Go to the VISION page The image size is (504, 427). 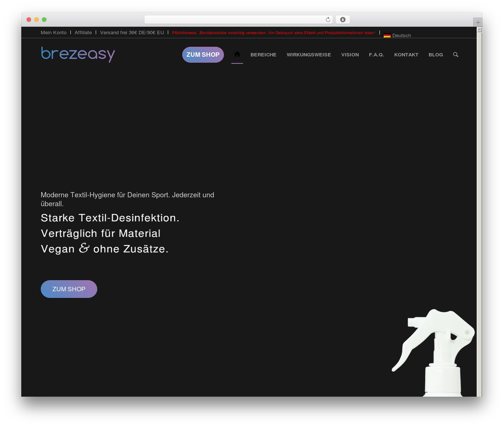coord(350,55)
